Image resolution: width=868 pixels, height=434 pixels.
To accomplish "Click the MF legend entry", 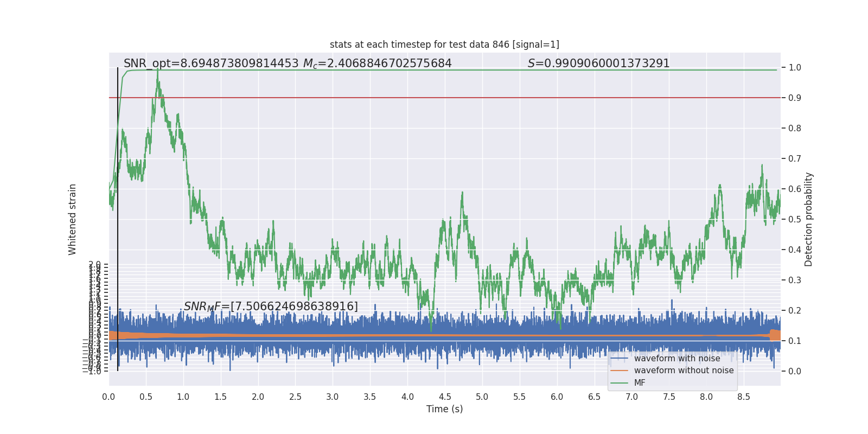I will point(640,382).
